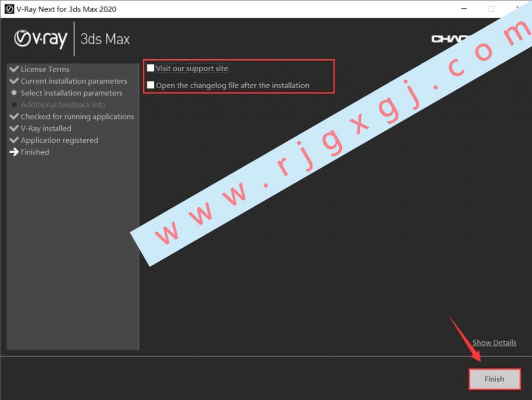Click the bullet beside Select installation parameters
Viewport: 532px width, 400px height.
[x=14, y=92]
